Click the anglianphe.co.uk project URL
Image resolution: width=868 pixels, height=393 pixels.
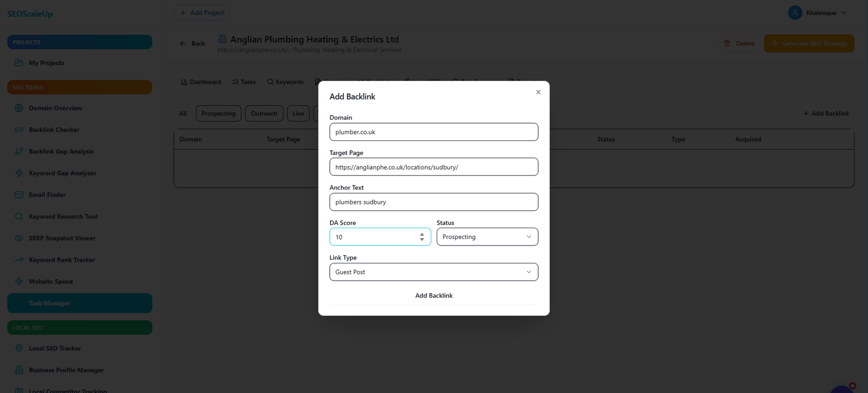click(253, 50)
